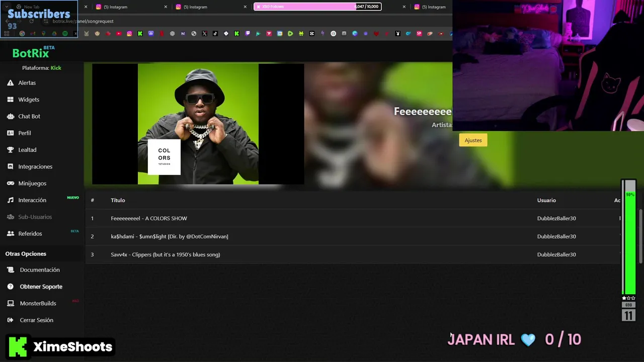Screen dimensions: 644x362
Task: Open the X (Twitter) bookmark icon
Action: pos(204,34)
